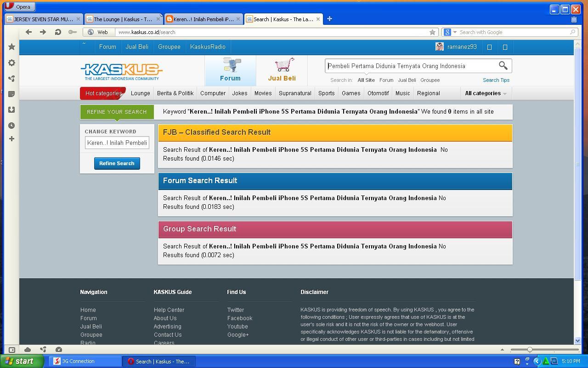Open Twitter link under Find Us

236,310
